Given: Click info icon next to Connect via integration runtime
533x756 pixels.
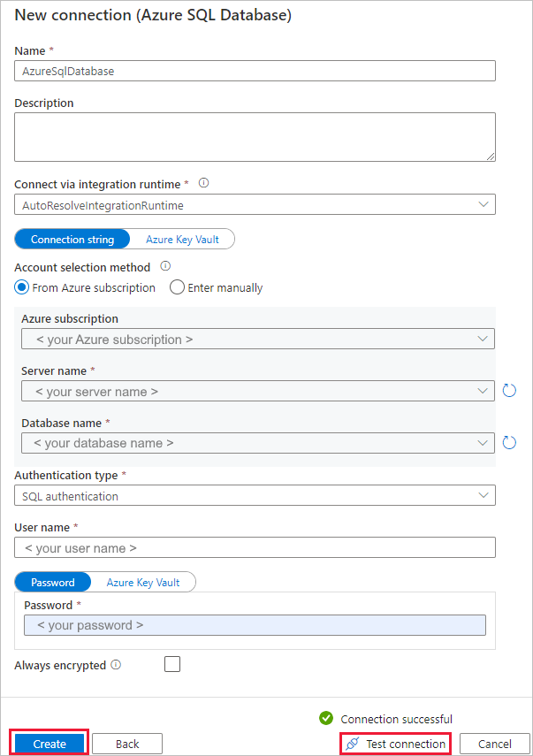Looking at the screenshot, I should click(203, 183).
